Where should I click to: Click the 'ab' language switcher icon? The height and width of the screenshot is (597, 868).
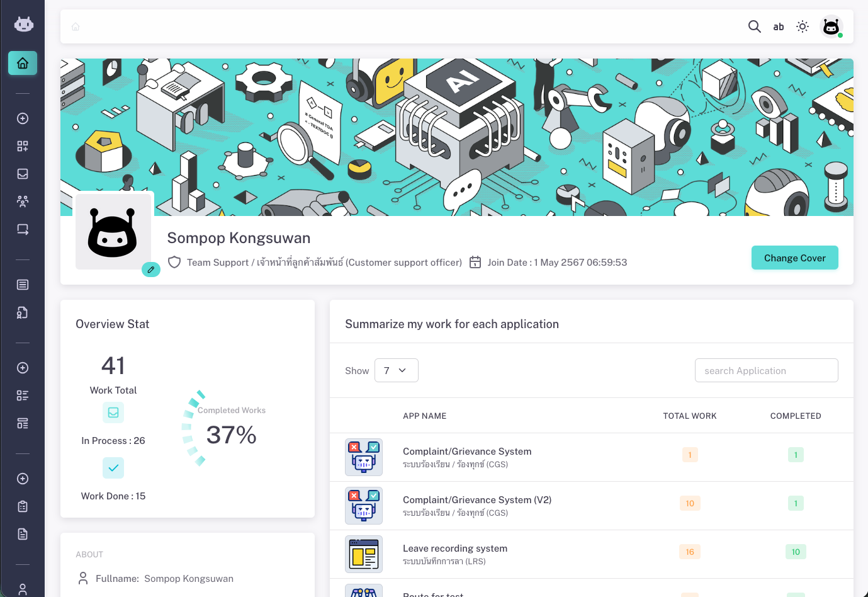click(x=779, y=26)
